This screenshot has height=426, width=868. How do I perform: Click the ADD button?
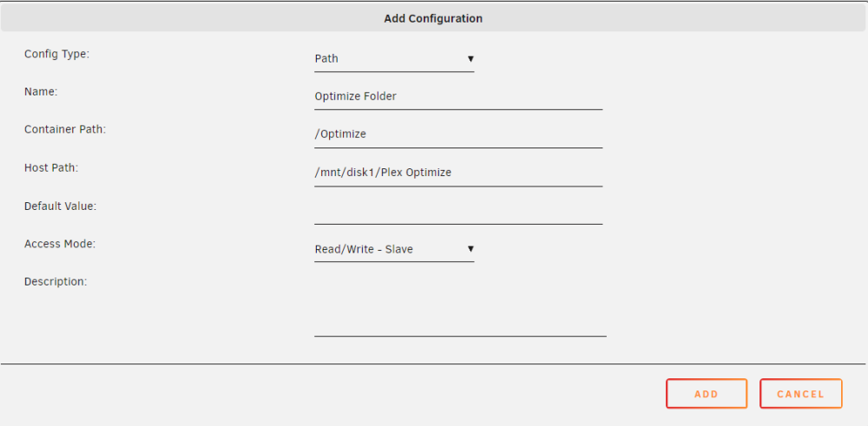(707, 394)
